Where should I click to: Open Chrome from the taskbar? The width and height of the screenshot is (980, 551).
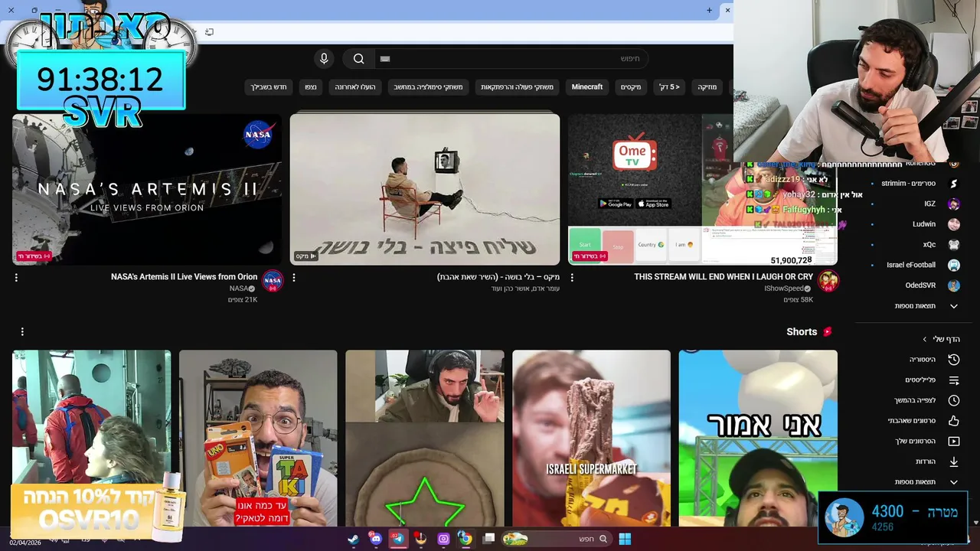pos(465,539)
